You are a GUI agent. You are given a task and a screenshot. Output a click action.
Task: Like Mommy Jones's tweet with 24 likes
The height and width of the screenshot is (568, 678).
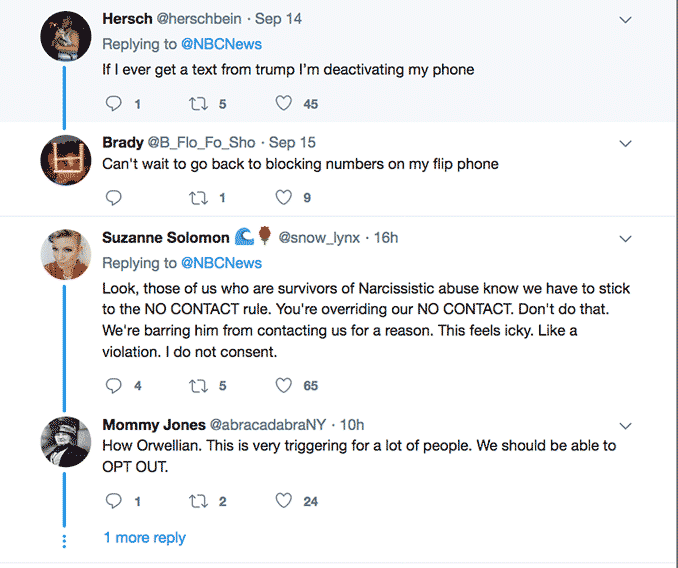pyautogui.click(x=284, y=501)
